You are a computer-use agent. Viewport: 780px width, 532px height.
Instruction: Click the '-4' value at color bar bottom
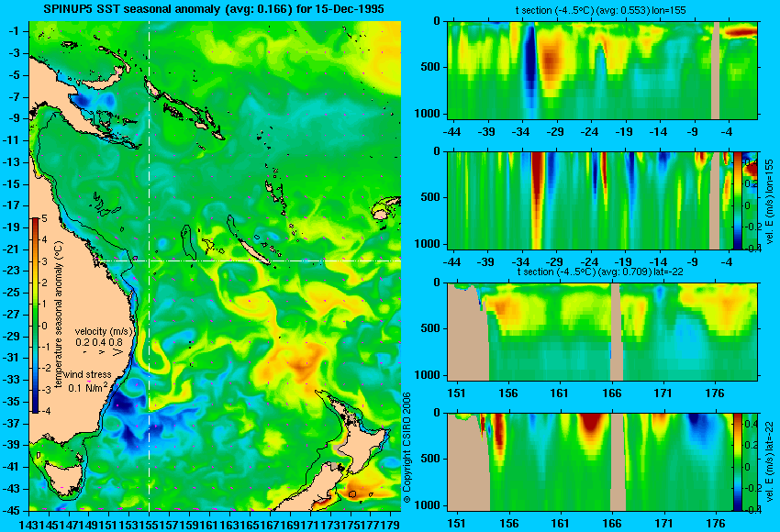tap(44, 411)
